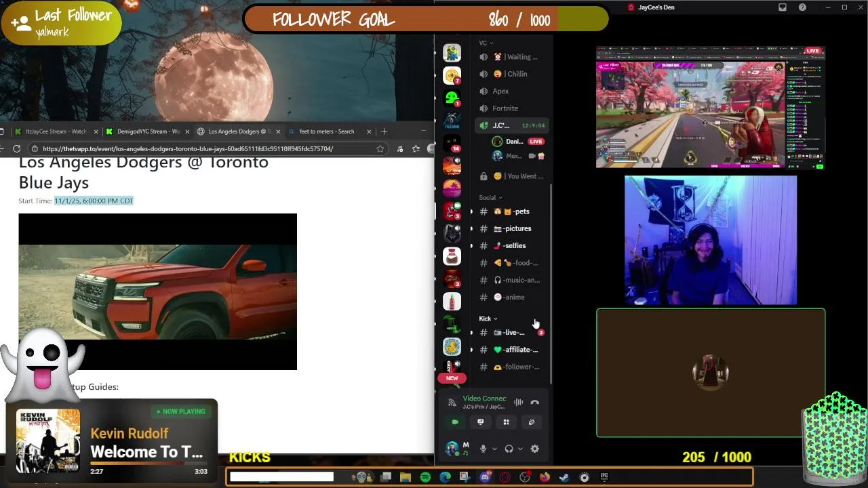Select the active J.C' voice channel
This screenshot has width=868, height=488.
tap(512, 125)
